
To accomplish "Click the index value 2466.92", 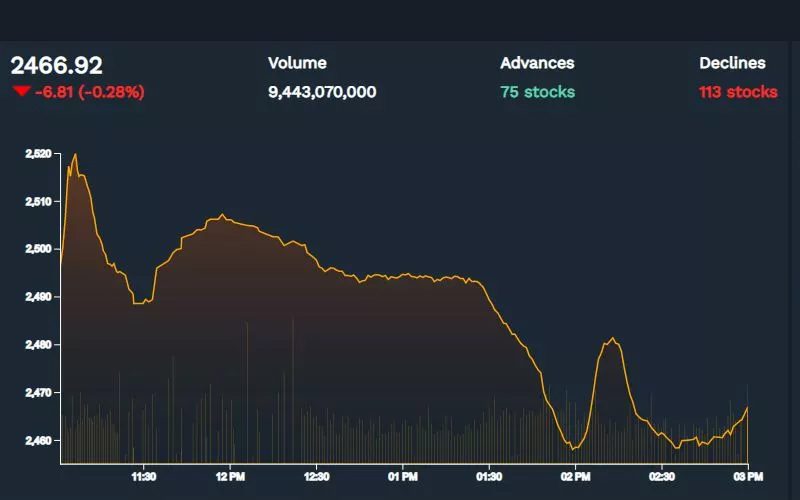I will (x=57, y=66).
